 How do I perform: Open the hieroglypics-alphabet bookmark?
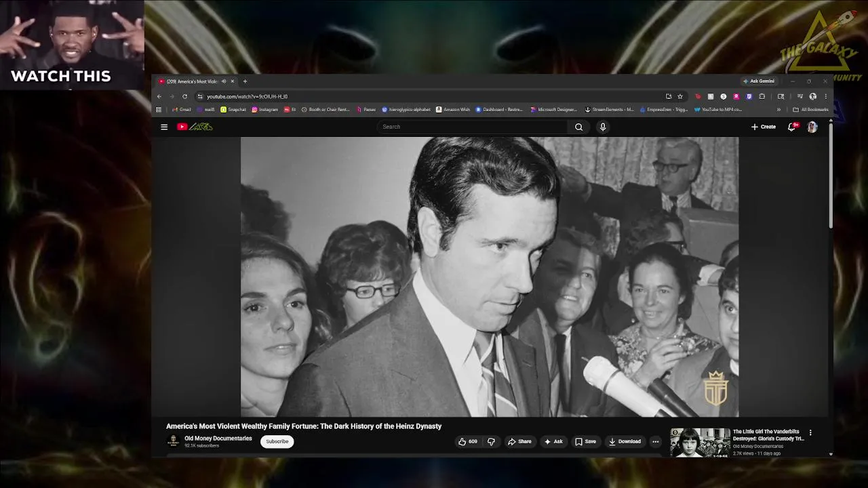[x=406, y=109]
